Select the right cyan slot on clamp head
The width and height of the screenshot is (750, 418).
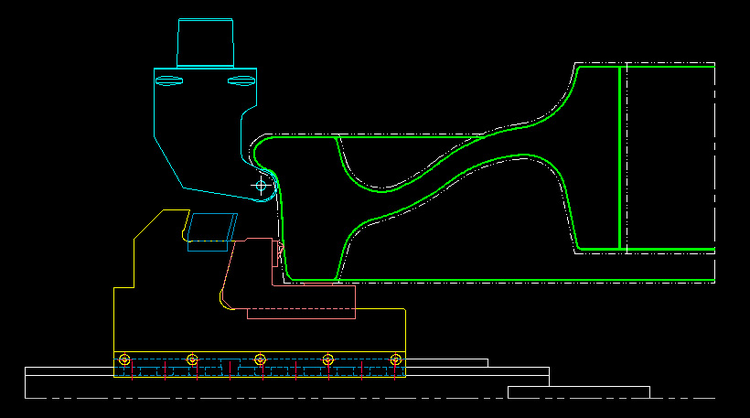pyautogui.click(x=241, y=80)
